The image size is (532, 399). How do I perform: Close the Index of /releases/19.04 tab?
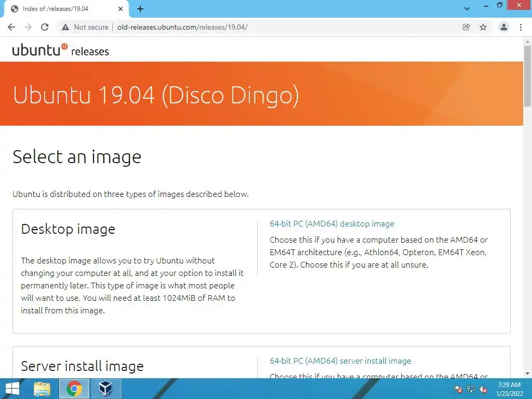coord(121,9)
